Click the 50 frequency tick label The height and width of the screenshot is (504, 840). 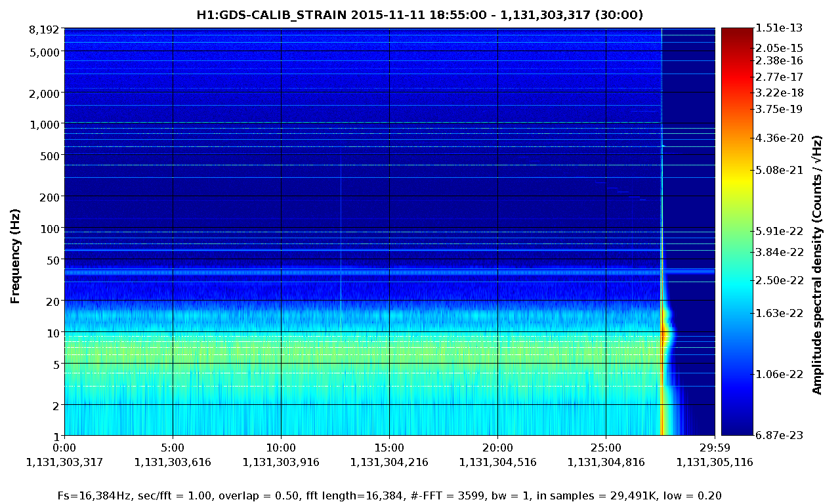tap(54, 260)
